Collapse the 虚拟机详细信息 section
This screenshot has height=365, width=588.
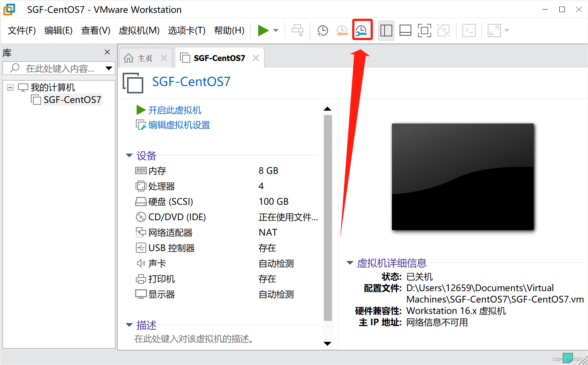point(350,263)
